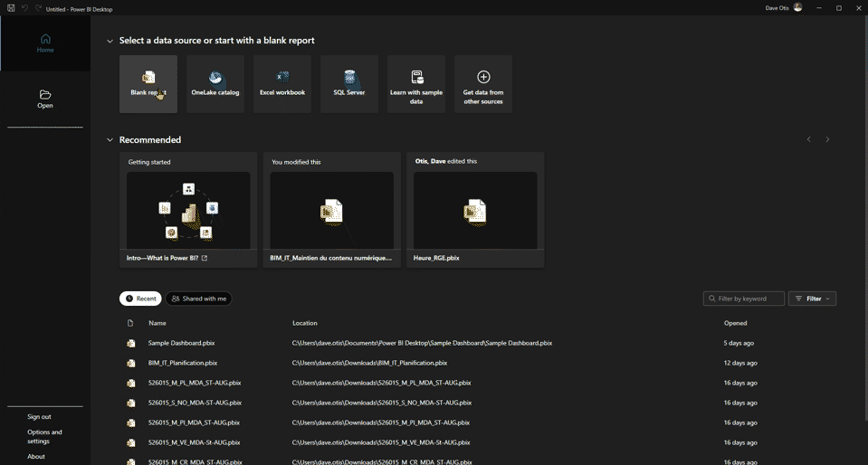The image size is (868, 465).
Task: Click file icon of 526015_M_VE_MDA-St-AUG.pbix row
Action: click(130, 443)
